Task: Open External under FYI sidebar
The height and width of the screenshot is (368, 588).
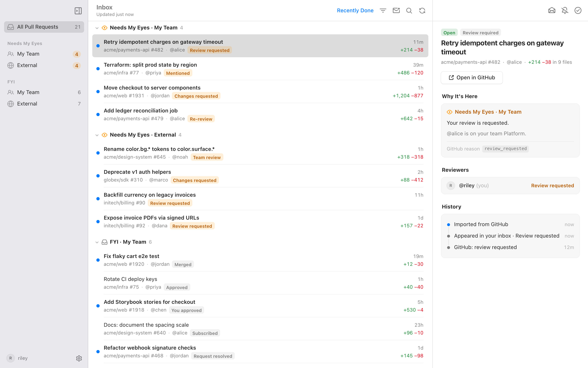Action: 44,104
